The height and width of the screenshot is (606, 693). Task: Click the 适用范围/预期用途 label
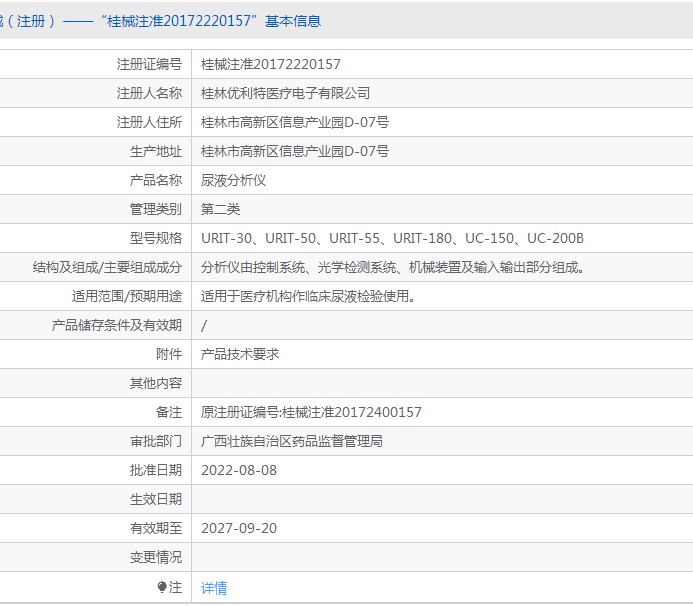(x=127, y=296)
